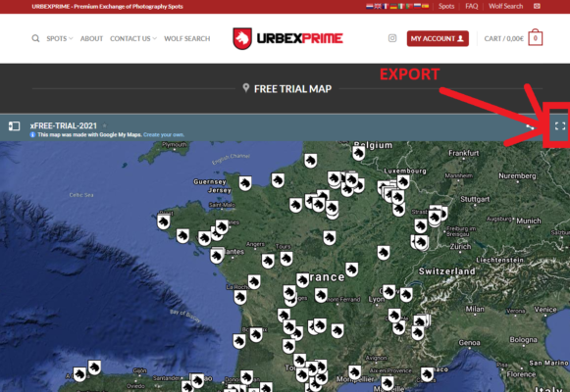Click the Bologna label on the map

523,340
